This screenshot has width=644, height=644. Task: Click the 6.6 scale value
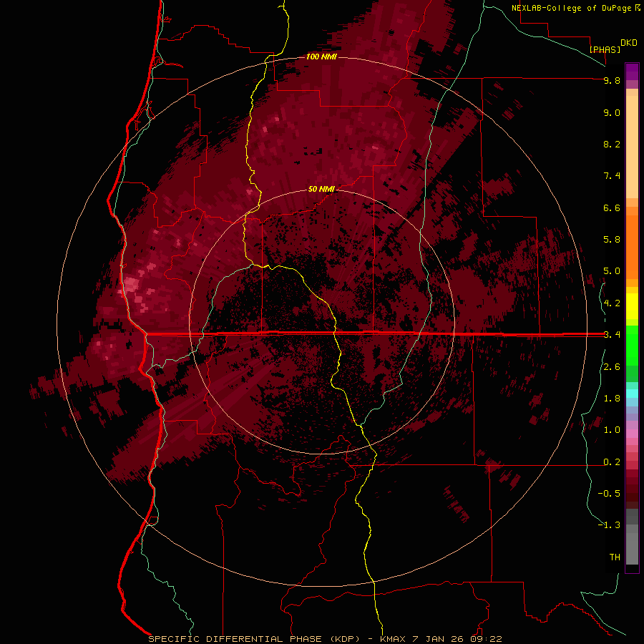(612, 208)
